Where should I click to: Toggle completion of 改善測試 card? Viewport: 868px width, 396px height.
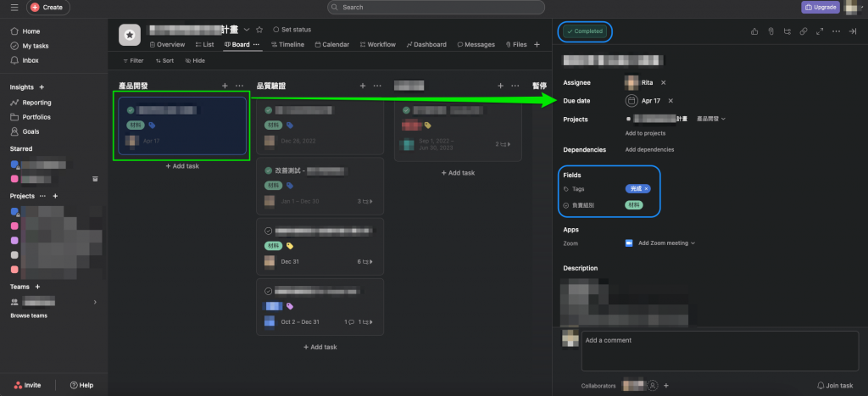269,170
